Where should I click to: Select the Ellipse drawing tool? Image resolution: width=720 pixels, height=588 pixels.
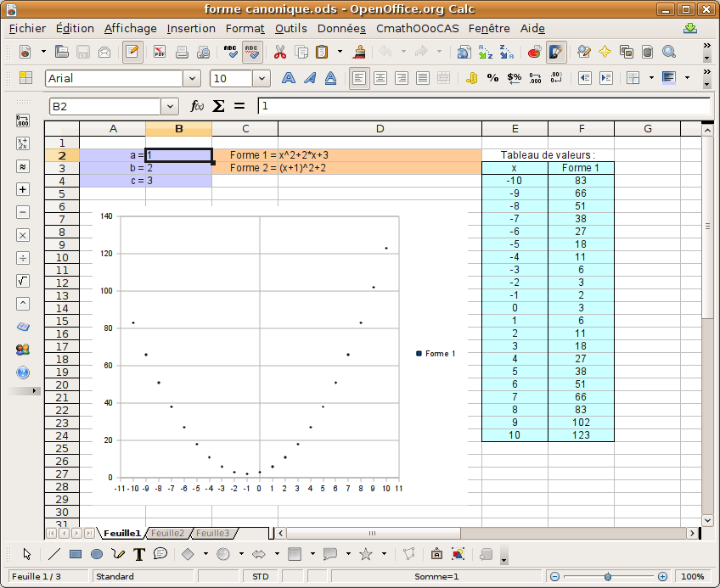[x=97, y=554]
